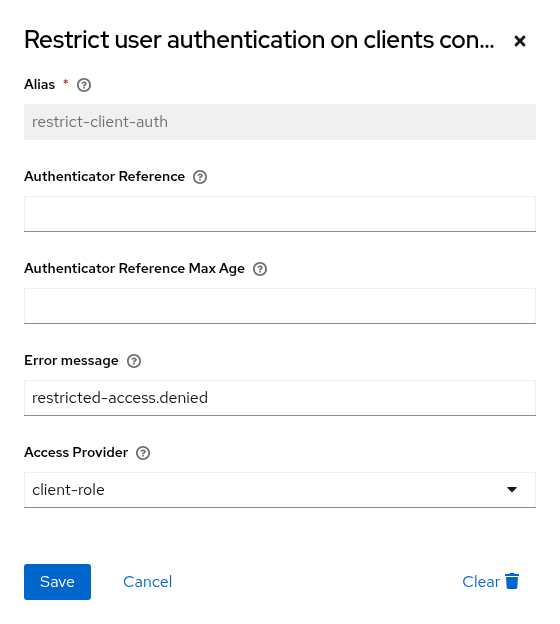Click the 'Alias' label text
Viewport: 560px width, 624px height.
[x=39, y=84]
